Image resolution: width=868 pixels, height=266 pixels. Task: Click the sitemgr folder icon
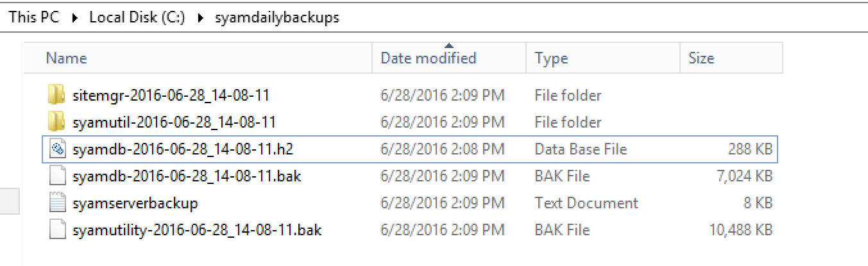[x=56, y=96]
